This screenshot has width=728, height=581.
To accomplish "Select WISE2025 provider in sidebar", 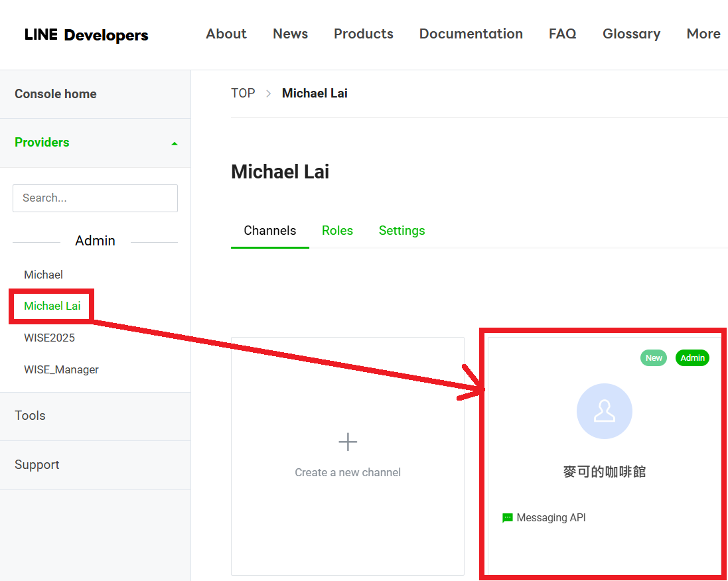I will (x=49, y=338).
